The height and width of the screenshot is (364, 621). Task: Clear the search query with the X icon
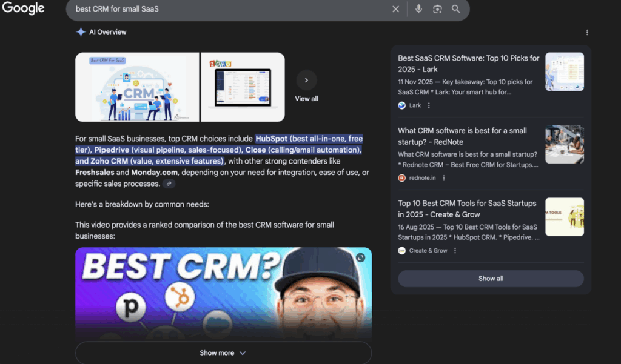395,8
